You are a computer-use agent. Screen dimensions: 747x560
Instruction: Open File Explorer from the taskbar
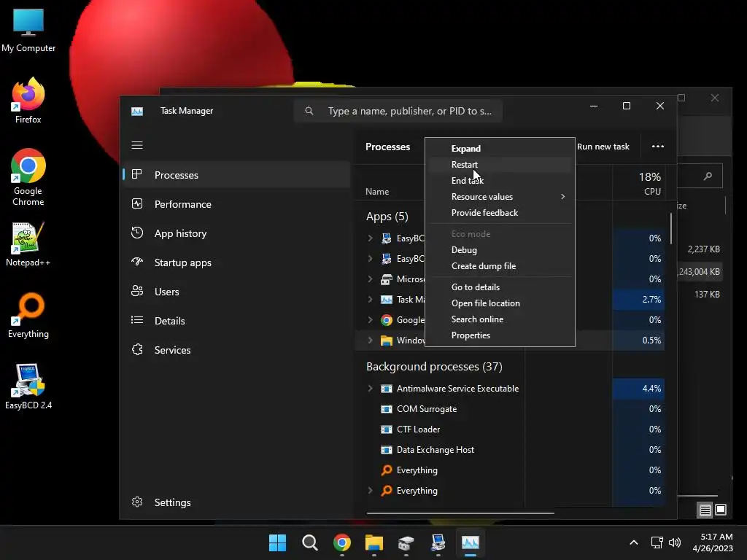tap(374, 542)
